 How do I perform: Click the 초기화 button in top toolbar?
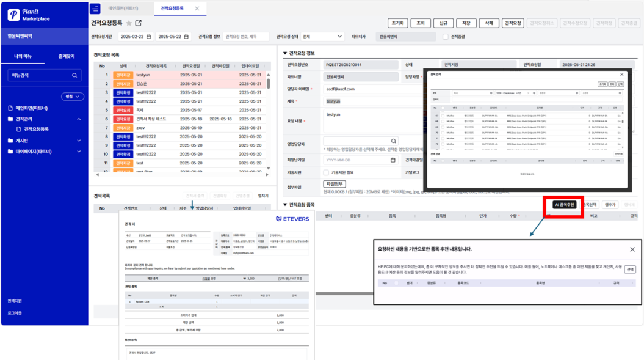(x=397, y=23)
